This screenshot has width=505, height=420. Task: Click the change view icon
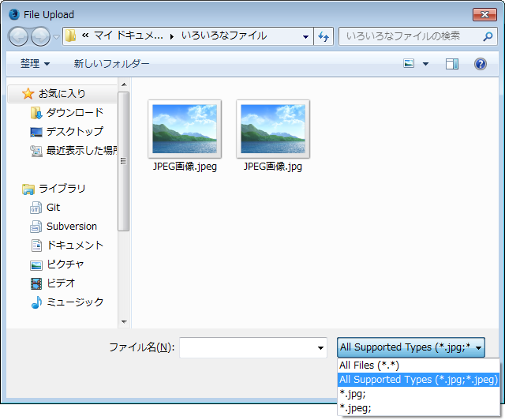(x=409, y=63)
